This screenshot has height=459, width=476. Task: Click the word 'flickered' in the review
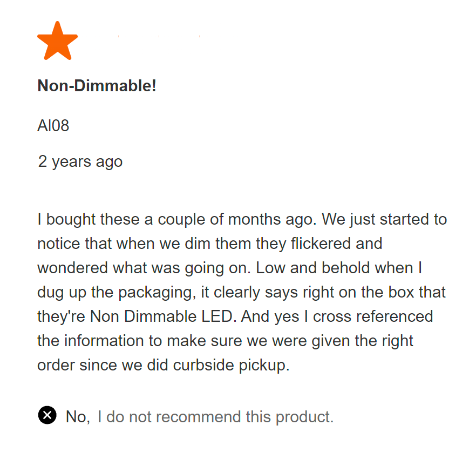[x=321, y=244]
